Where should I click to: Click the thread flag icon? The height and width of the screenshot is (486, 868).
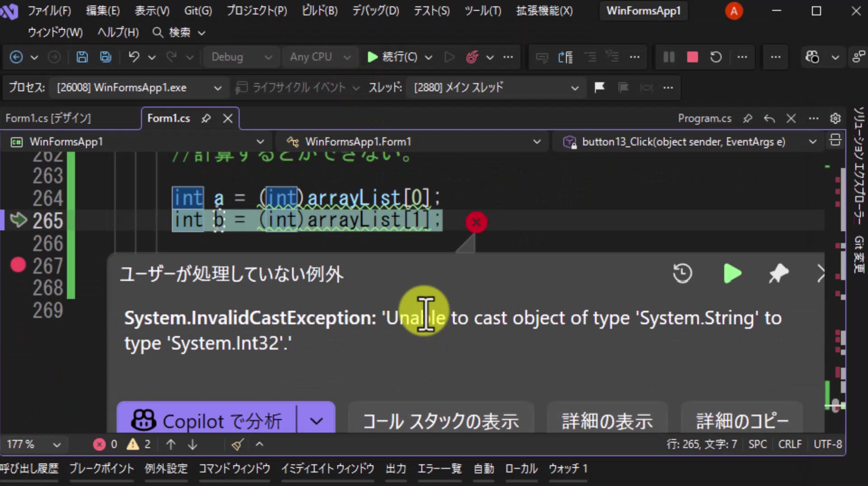coord(599,87)
